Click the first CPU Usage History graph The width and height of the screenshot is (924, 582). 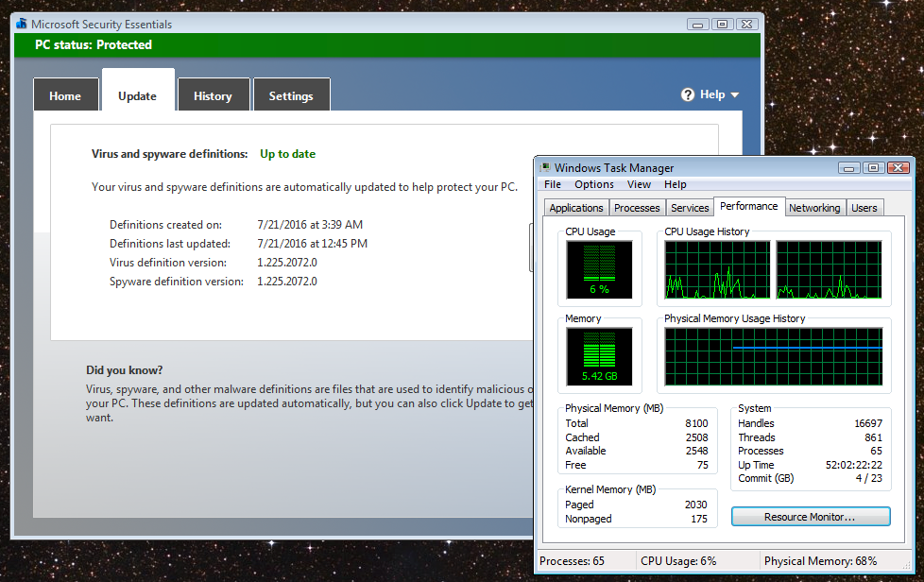pos(717,270)
